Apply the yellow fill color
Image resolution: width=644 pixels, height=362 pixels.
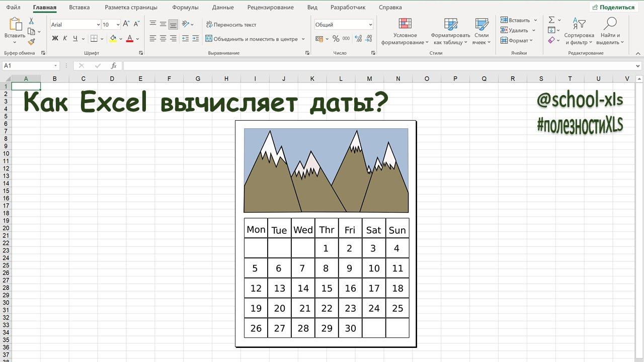tap(113, 38)
